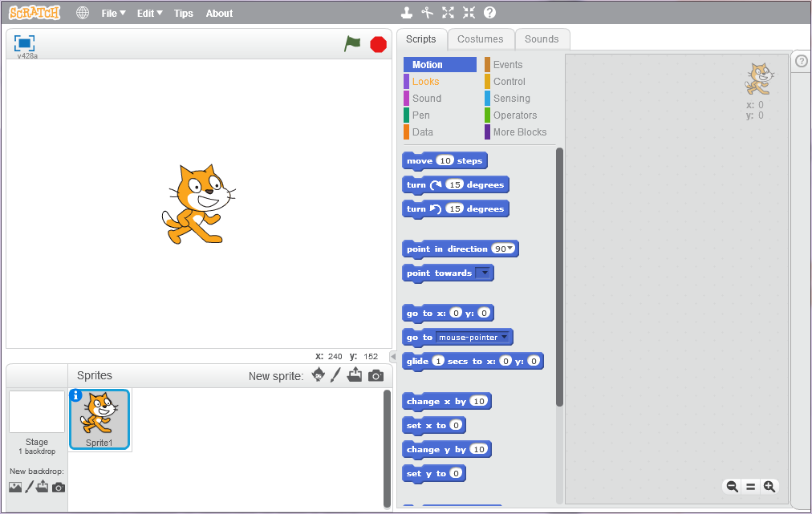Click value in change y by block

click(x=479, y=449)
